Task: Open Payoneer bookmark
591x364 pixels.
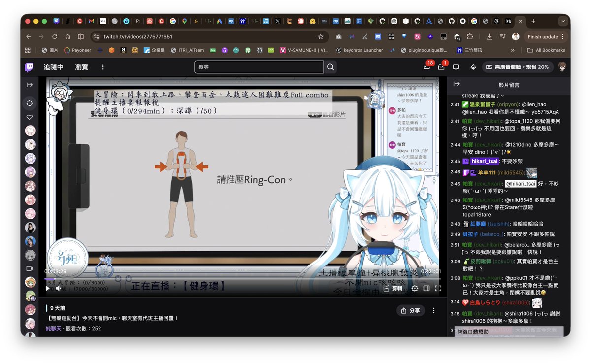Action: [x=77, y=50]
